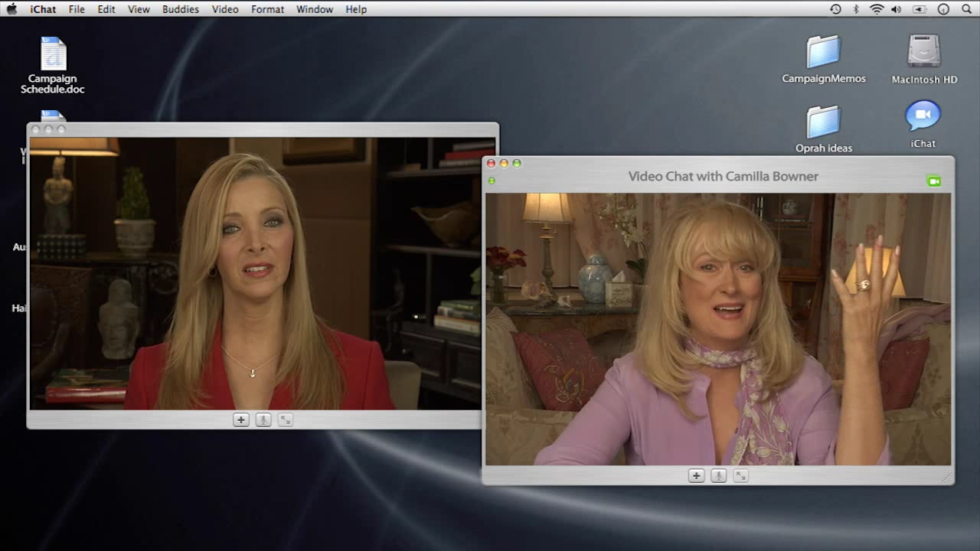Click Video Chat with Camilla Bowner title

pos(724,176)
